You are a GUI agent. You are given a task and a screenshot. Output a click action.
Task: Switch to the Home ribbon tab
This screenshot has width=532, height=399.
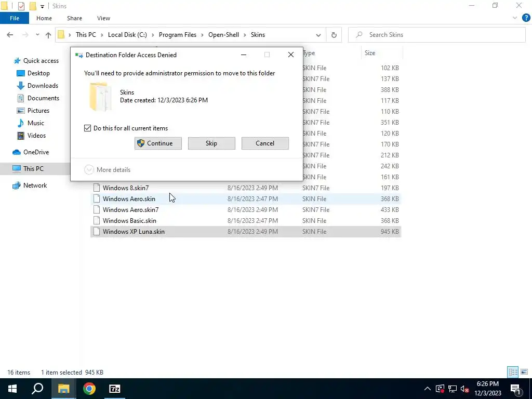coord(44,18)
